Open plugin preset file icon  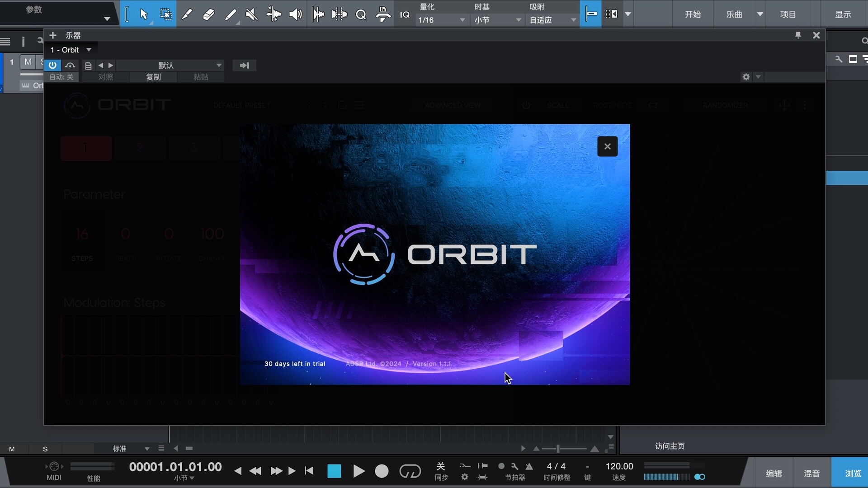tap(88, 66)
